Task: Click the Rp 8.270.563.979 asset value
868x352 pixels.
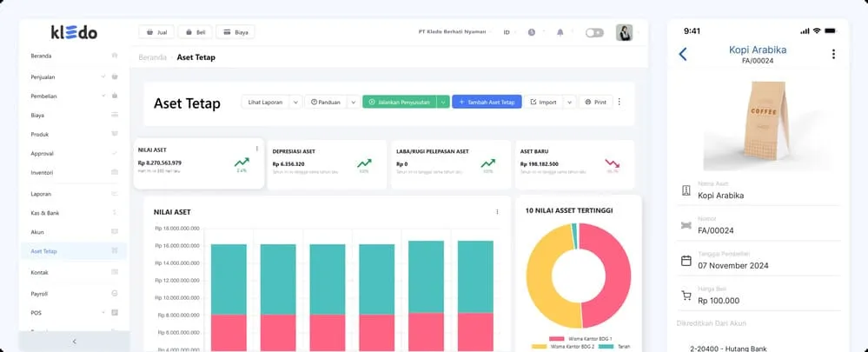Action: click(159, 163)
